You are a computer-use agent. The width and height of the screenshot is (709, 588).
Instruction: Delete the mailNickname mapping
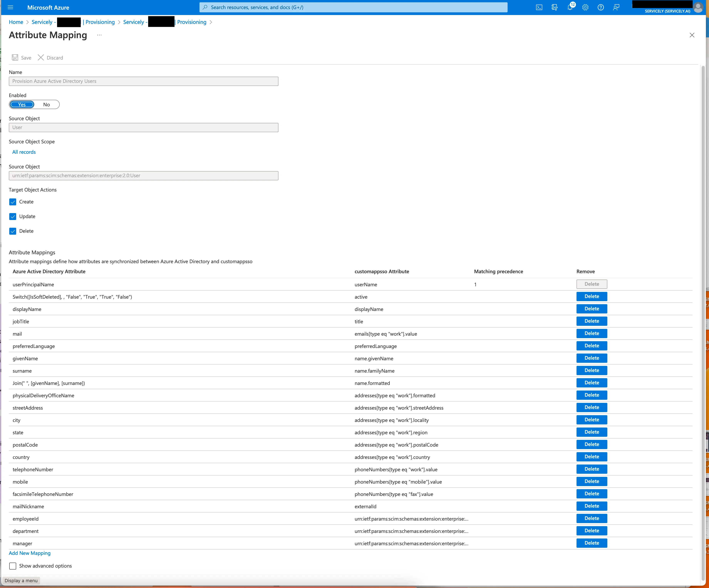coord(592,506)
